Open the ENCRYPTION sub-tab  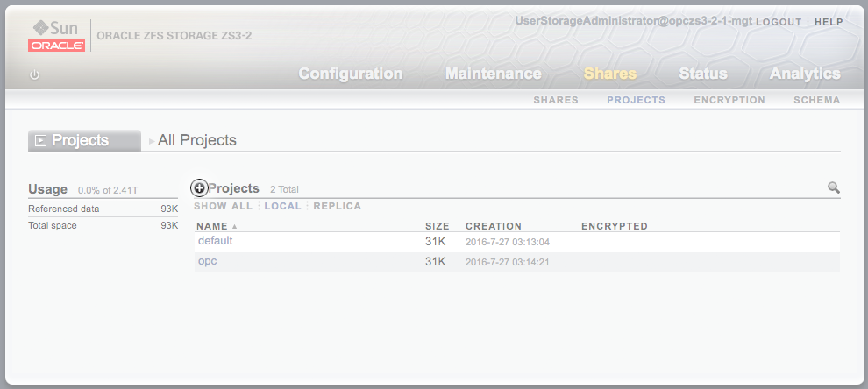[x=729, y=100]
